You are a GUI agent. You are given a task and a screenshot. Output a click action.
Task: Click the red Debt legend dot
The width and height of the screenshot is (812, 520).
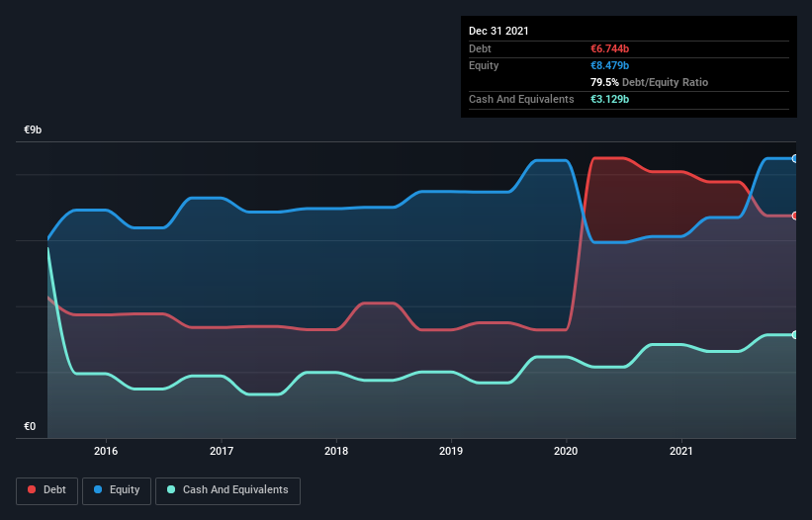[x=32, y=489]
